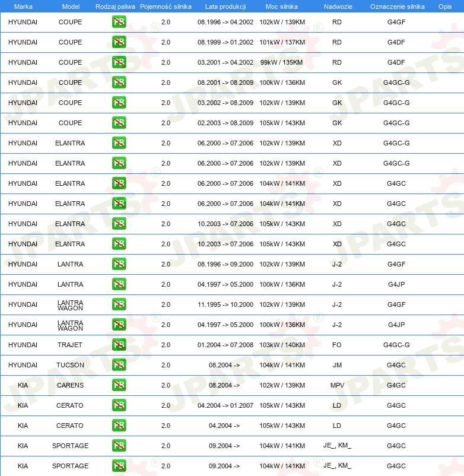
Task: Select the CARENS model cell
Action: pyautogui.click(x=70, y=385)
